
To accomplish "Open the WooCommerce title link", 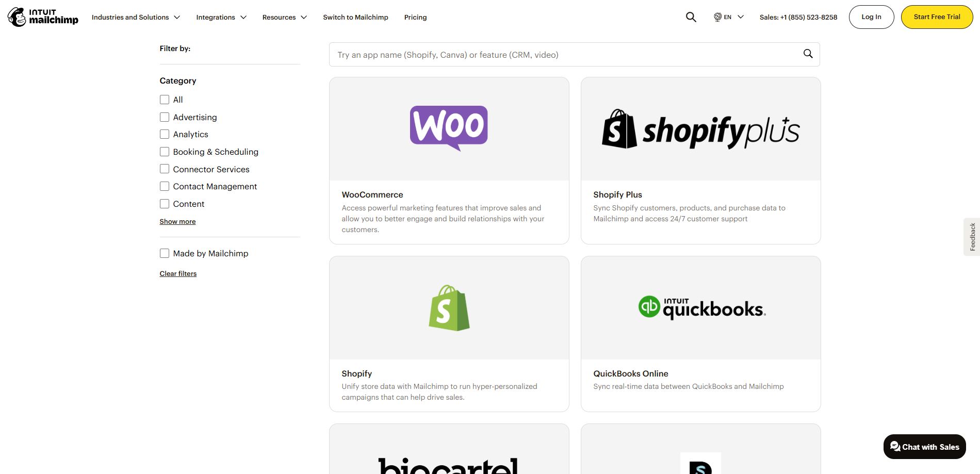I will point(372,194).
